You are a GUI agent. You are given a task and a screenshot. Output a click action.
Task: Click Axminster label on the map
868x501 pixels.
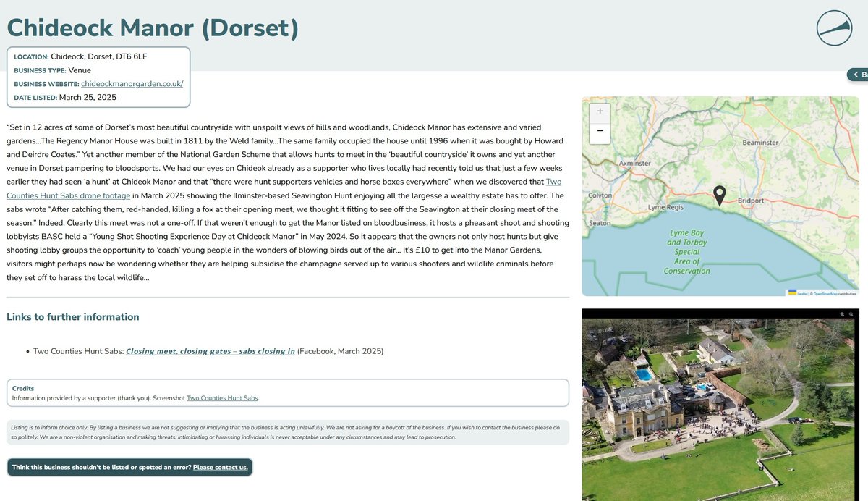pyautogui.click(x=636, y=164)
